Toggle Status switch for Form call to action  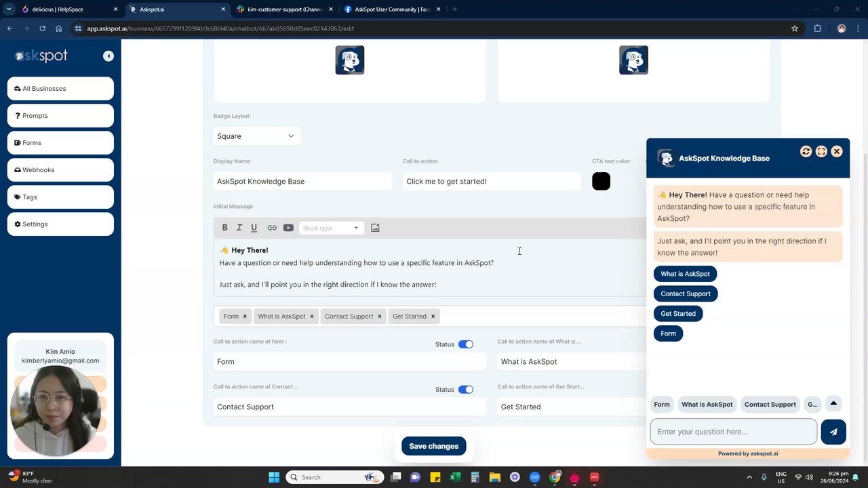pyautogui.click(x=466, y=344)
